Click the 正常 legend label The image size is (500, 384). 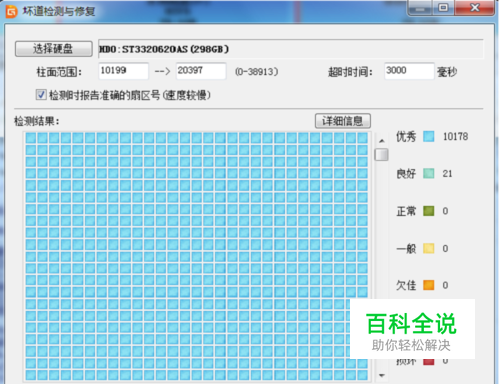point(406,211)
